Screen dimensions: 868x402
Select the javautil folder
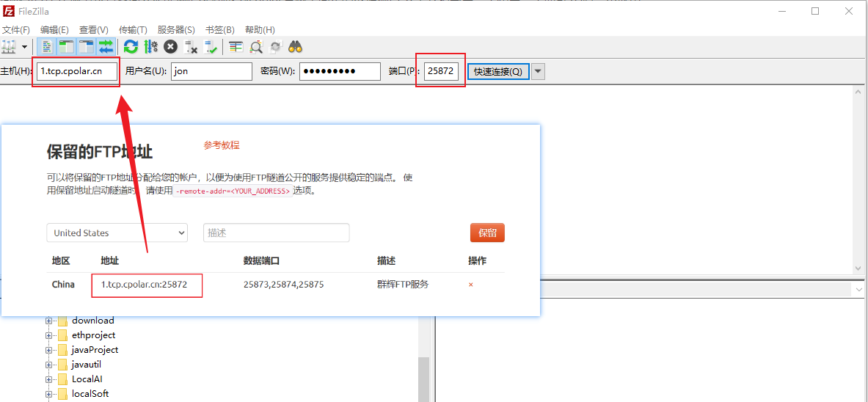tap(87, 365)
